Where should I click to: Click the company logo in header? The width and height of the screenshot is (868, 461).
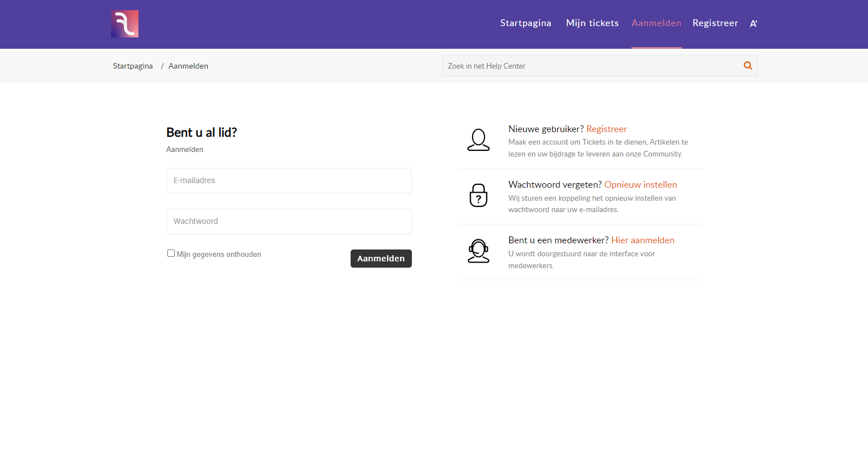(x=125, y=24)
